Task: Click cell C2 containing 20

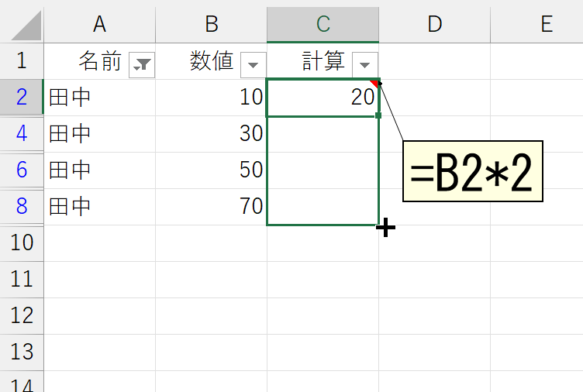Action: 323,98
